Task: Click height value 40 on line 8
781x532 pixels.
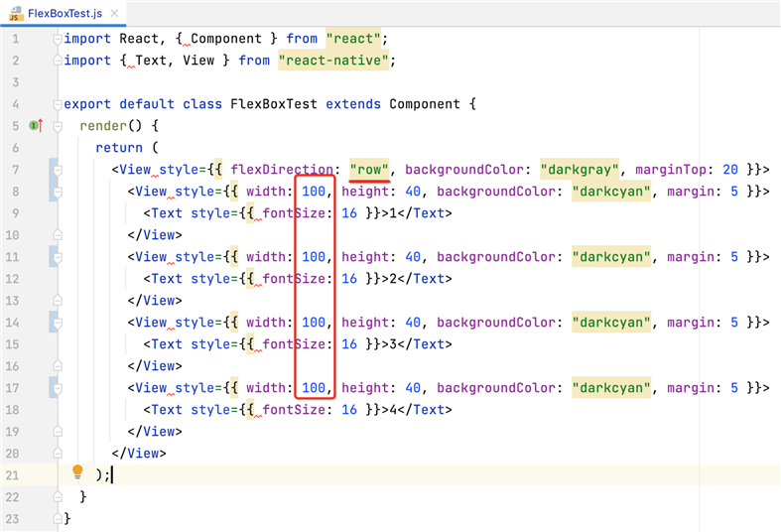Action: [x=413, y=192]
